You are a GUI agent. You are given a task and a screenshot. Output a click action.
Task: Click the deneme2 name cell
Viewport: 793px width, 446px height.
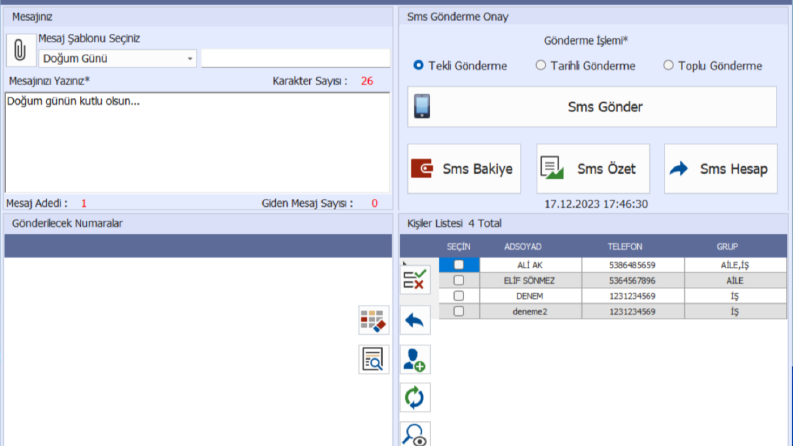(530, 311)
